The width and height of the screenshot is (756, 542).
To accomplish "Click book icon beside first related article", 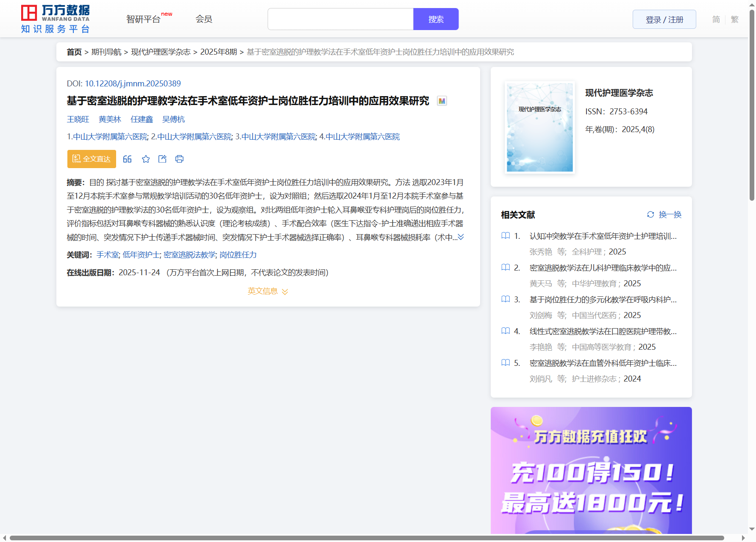I will (x=505, y=236).
